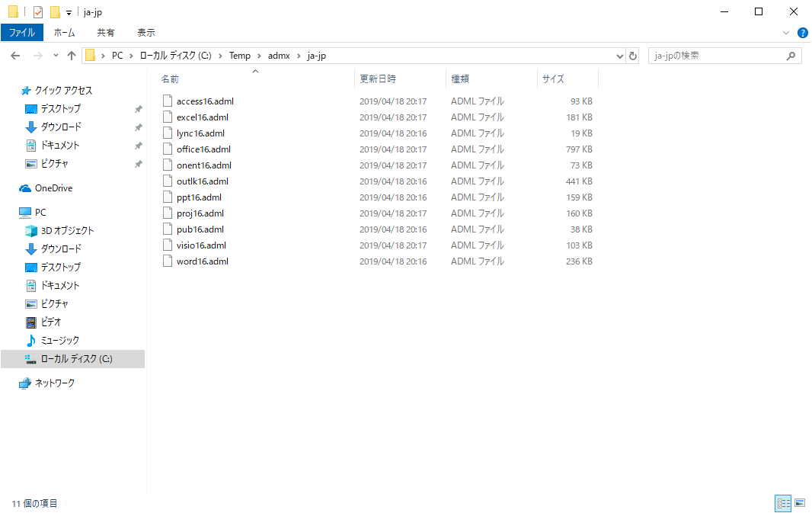The width and height of the screenshot is (812, 513).
Task: Open the address bar history dropdown
Action: pos(619,56)
